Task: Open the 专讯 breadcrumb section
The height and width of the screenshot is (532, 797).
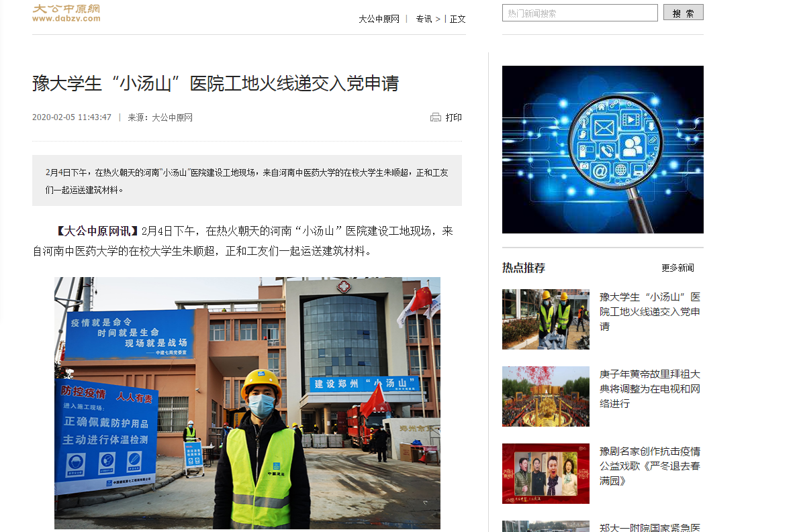Action: click(424, 19)
